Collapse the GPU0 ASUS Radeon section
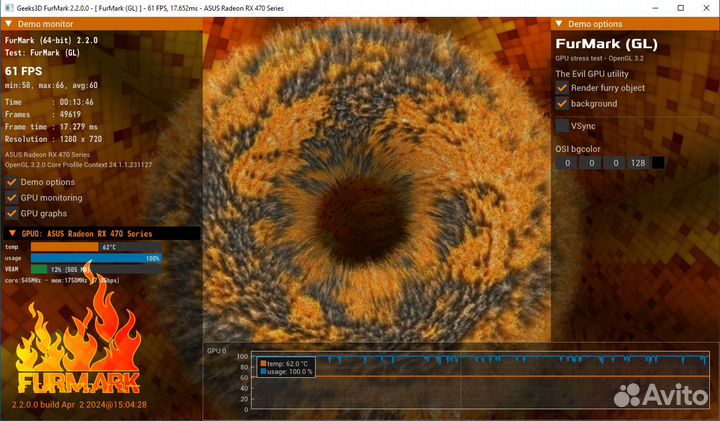 [10, 233]
